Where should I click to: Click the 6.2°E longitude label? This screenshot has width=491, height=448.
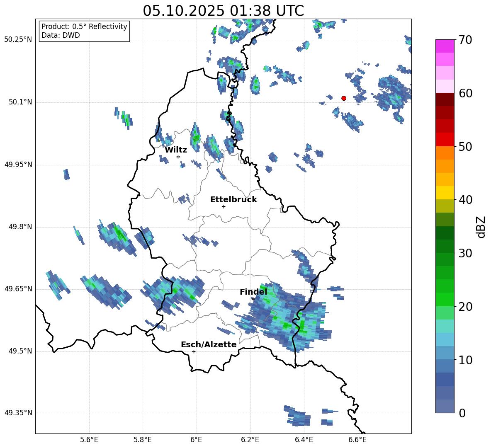[x=250, y=440]
